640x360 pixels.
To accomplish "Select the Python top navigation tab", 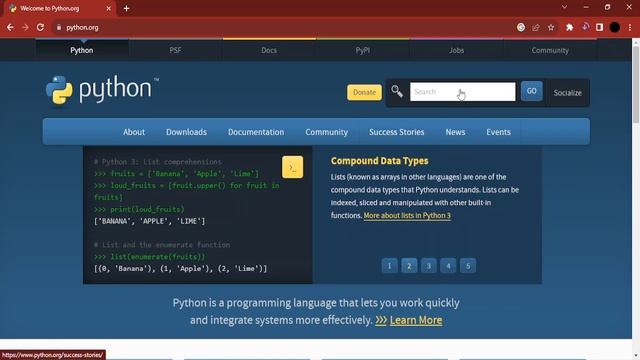I will point(82,50).
